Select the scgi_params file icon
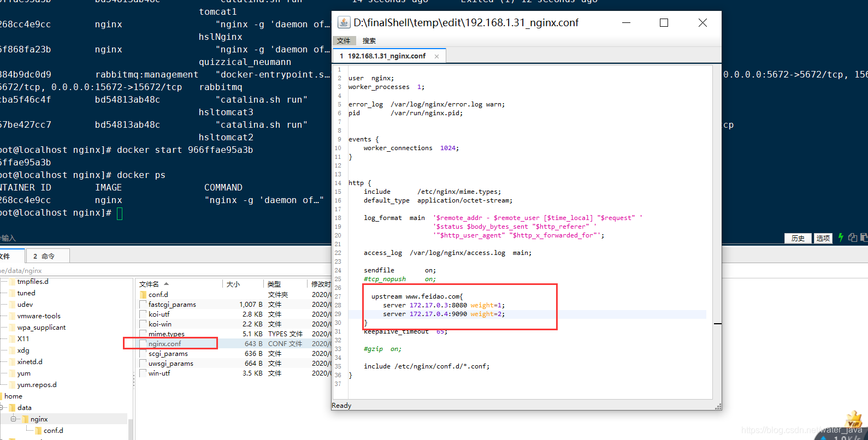The width and height of the screenshot is (868, 440). click(143, 353)
